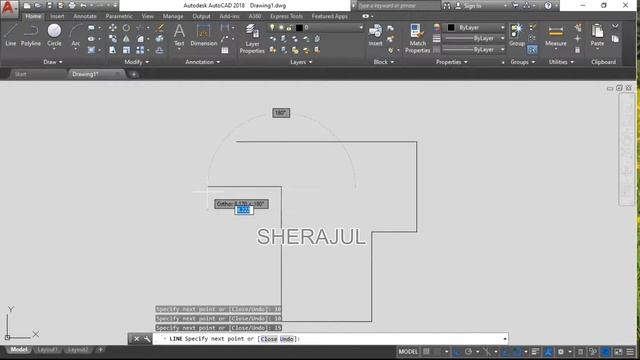Toggle Ortho mode in status bar
The image size is (640, 360).
coord(457,351)
